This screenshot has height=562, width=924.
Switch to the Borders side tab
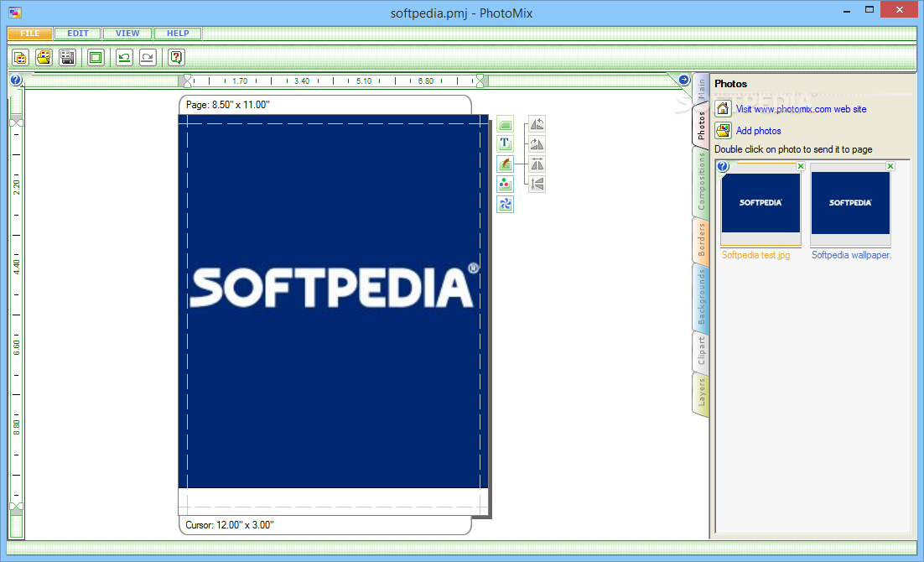point(701,239)
